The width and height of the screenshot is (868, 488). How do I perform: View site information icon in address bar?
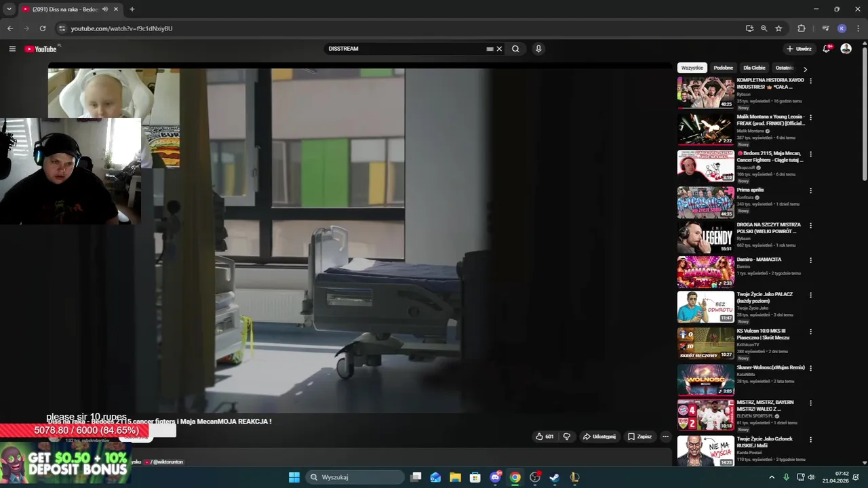click(x=62, y=28)
